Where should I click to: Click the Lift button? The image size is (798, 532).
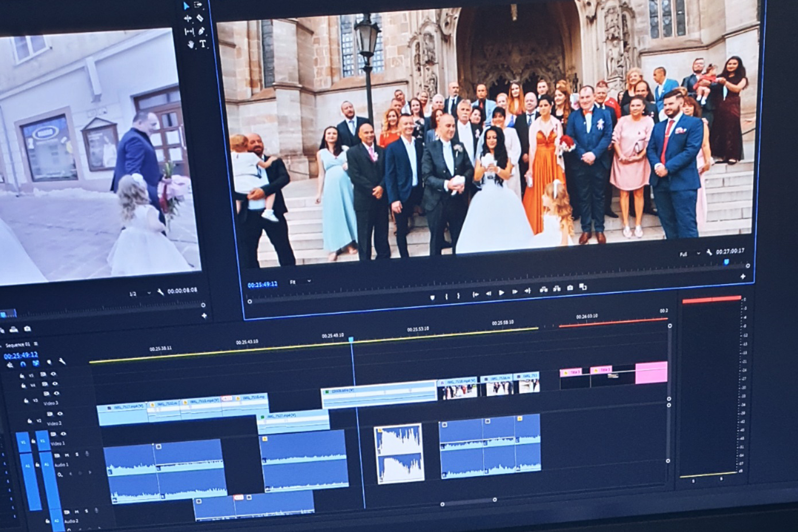click(x=544, y=290)
